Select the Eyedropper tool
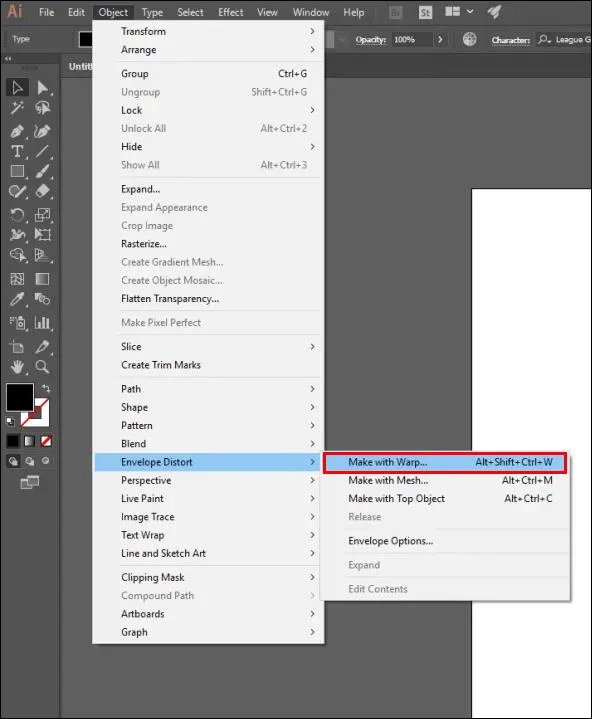592x719 pixels. click(17, 299)
